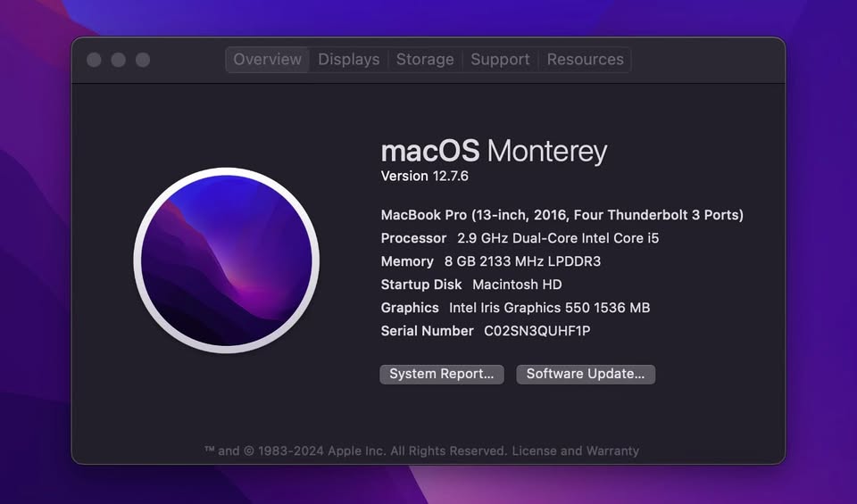
Task: Click the third window zoom button
Action: click(143, 60)
